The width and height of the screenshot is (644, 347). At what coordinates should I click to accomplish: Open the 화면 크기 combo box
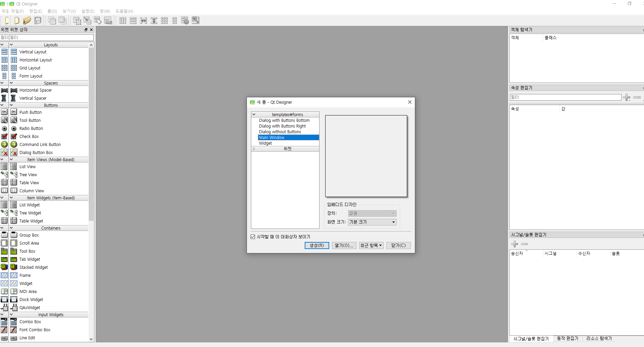click(372, 222)
